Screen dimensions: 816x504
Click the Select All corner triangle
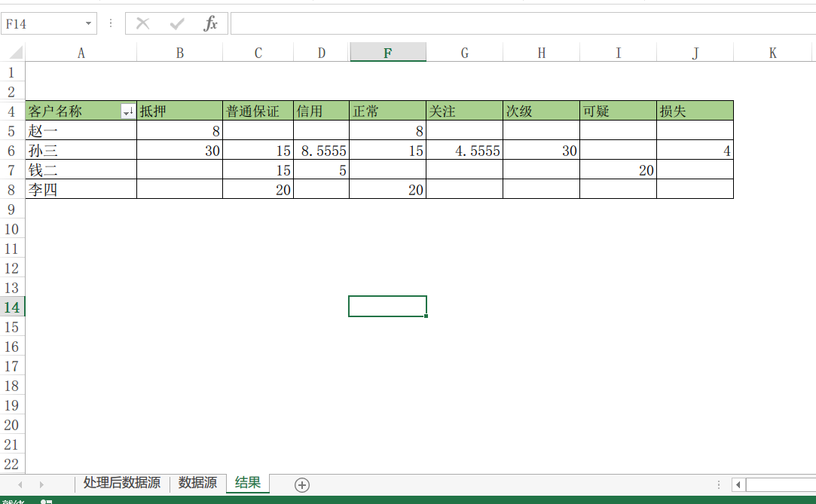pyautogui.click(x=15, y=53)
